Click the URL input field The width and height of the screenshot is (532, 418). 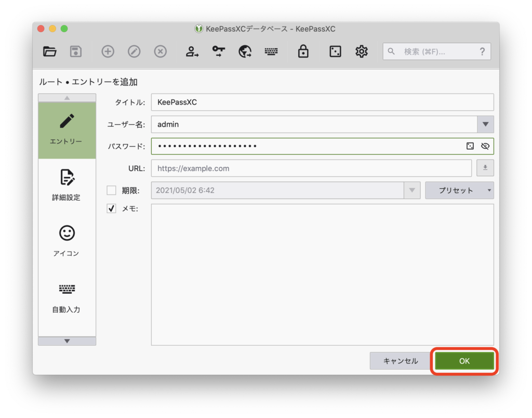[312, 168]
